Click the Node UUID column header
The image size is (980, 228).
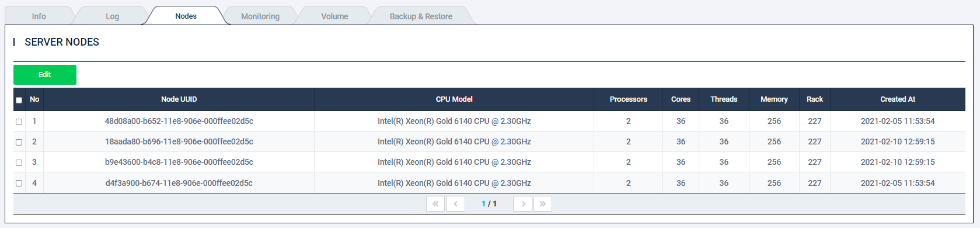coord(179,99)
